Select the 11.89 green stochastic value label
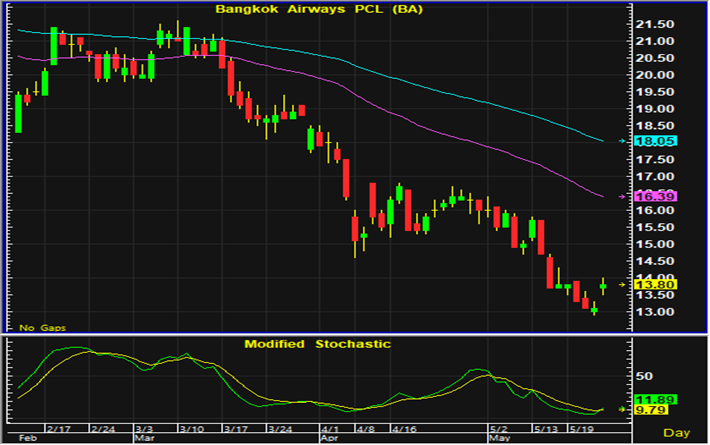Screen dimensions: 710x445 (656, 400)
